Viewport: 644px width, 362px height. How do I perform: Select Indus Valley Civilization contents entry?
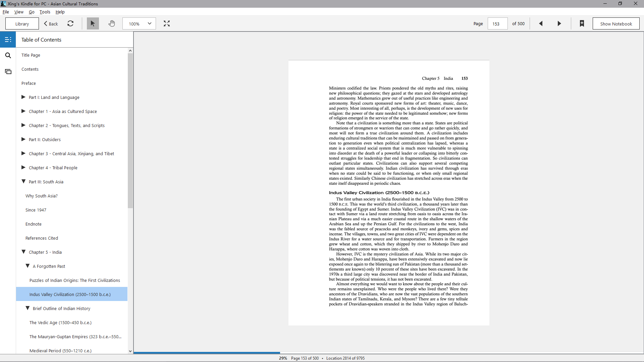(72, 294)
